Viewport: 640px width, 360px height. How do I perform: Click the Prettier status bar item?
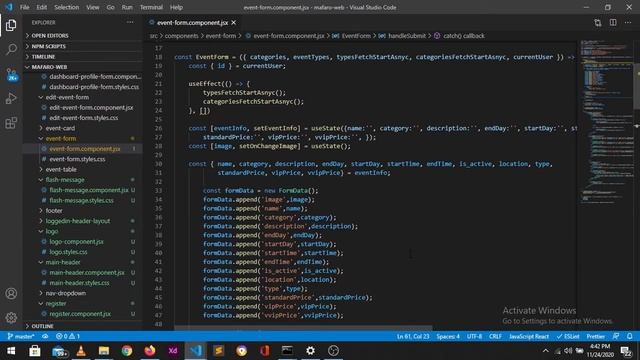[596, 336]
